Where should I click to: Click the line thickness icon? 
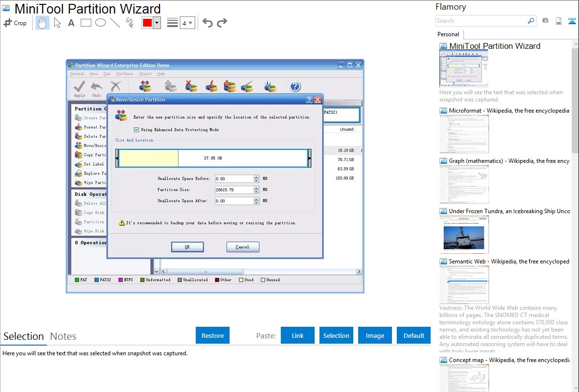point(173,23)
